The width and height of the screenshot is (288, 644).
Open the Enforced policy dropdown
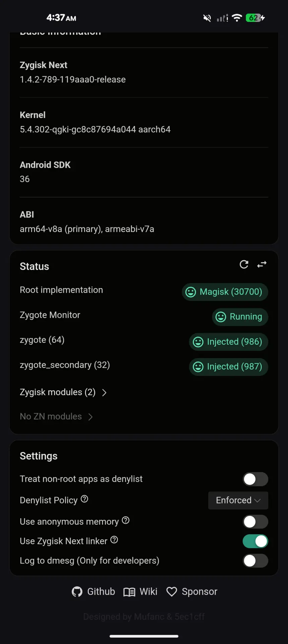(238, 500)
